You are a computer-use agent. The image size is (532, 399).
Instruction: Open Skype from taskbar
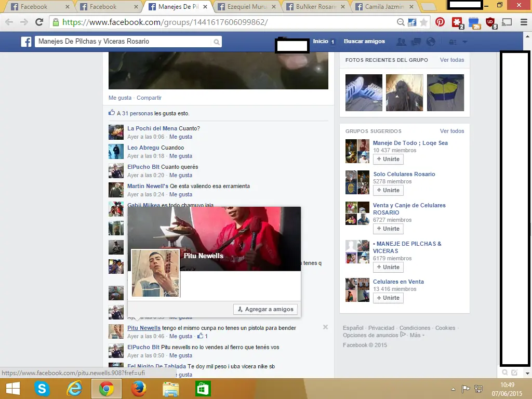[x=42, y=389]
